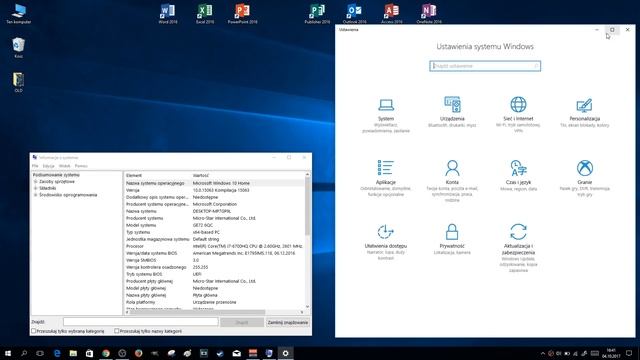Select the Wersja SMBIOS row
The height and width of the screenshot is (360, 640).
[x=215, y=260]
